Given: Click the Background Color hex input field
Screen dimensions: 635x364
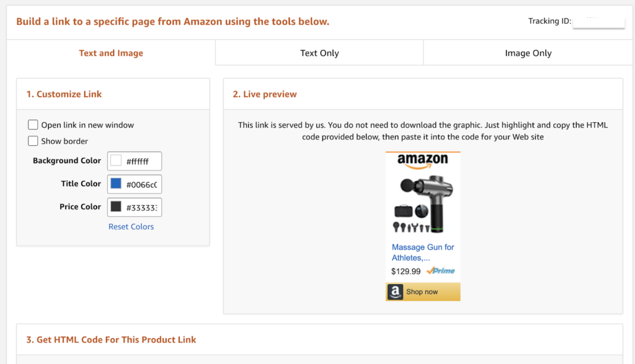Looking at the screenshot, I should click(x=142, y=161).
